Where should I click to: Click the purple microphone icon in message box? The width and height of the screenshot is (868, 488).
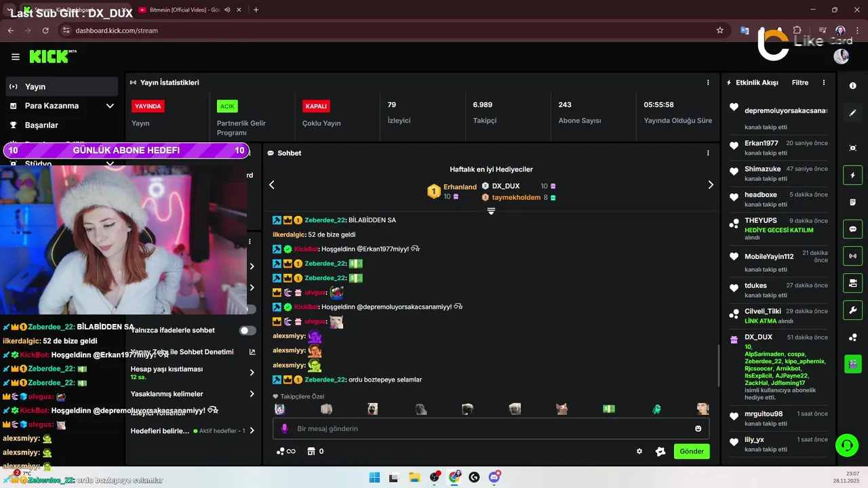click(285, 428)
